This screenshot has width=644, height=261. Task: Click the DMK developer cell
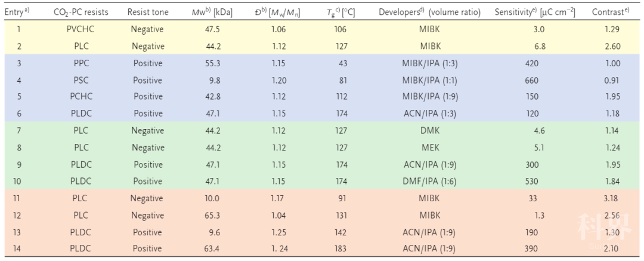430,131
